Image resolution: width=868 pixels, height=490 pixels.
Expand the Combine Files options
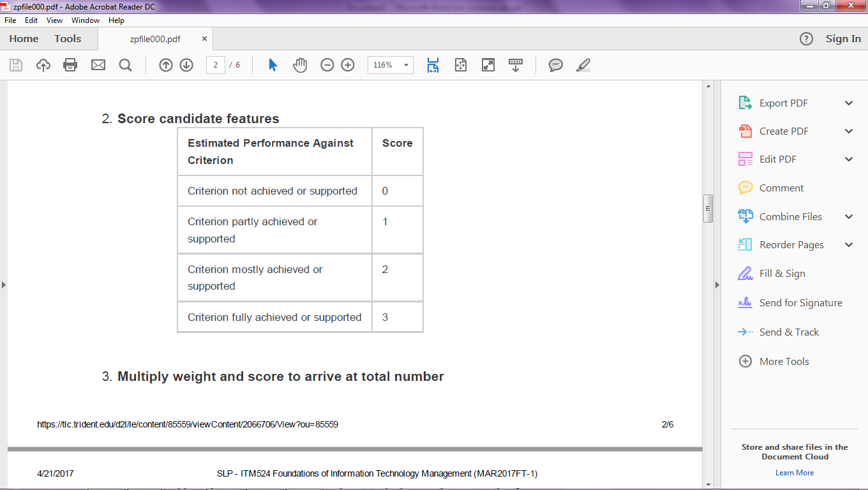click(x=849, y=217)
